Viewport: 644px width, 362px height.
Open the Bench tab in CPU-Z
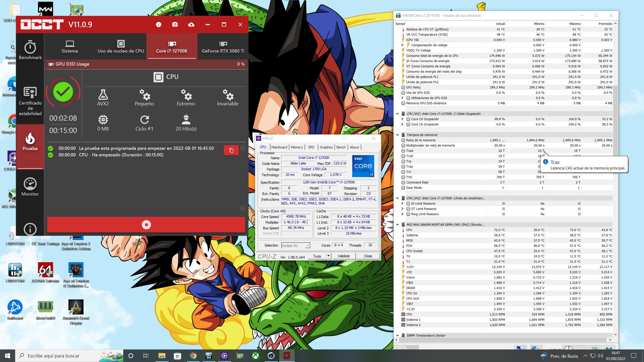[x=341, y=147]
